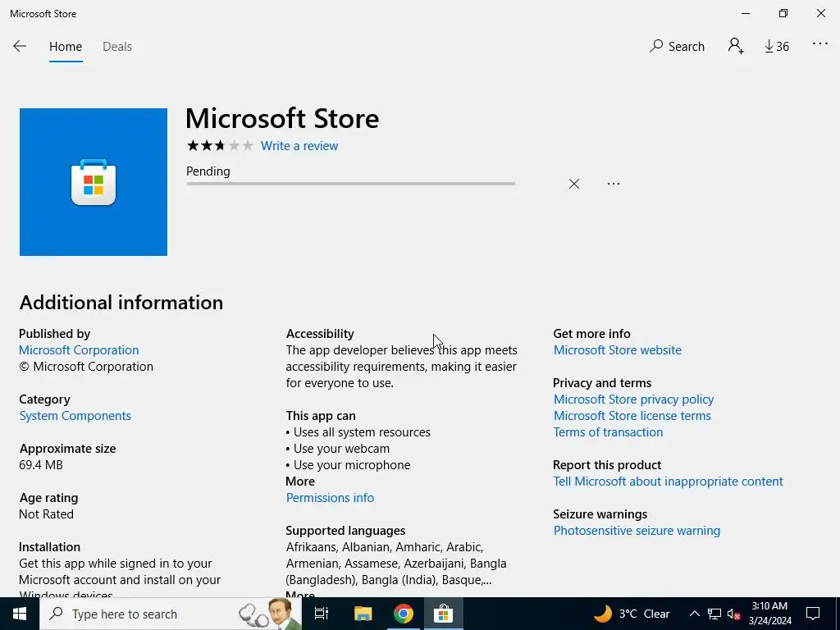The width and height of the screenshot is (840, 630).
Task: Switch to the Deals tab
Action: [x=117, y=47]
